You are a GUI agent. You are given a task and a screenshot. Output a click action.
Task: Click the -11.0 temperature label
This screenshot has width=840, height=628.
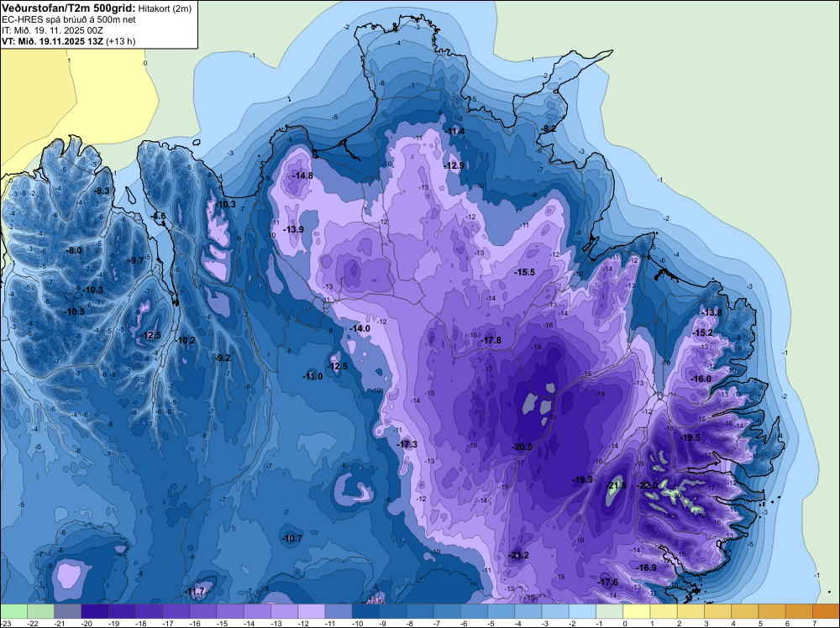[x=312, y=376]
